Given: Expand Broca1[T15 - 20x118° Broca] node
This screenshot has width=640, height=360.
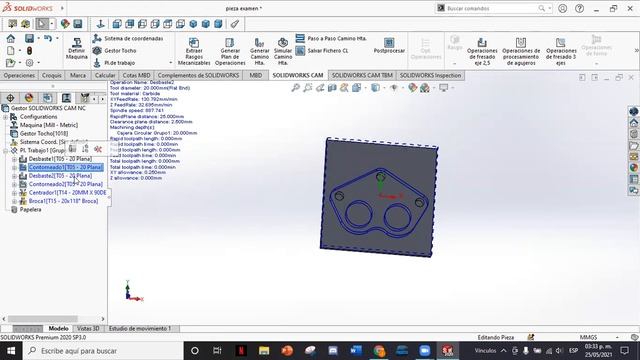Looking at the screenshot, I should (x=14, y=201).
